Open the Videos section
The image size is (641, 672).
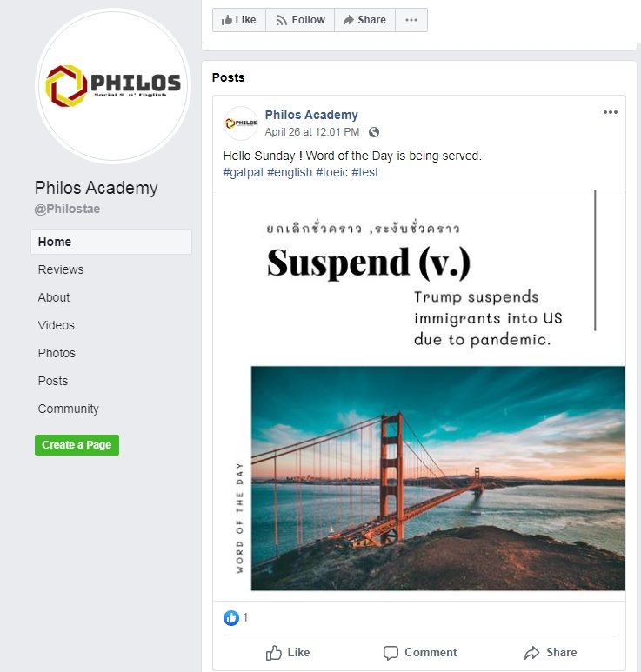pyautogui.click(x=57, y=325)
